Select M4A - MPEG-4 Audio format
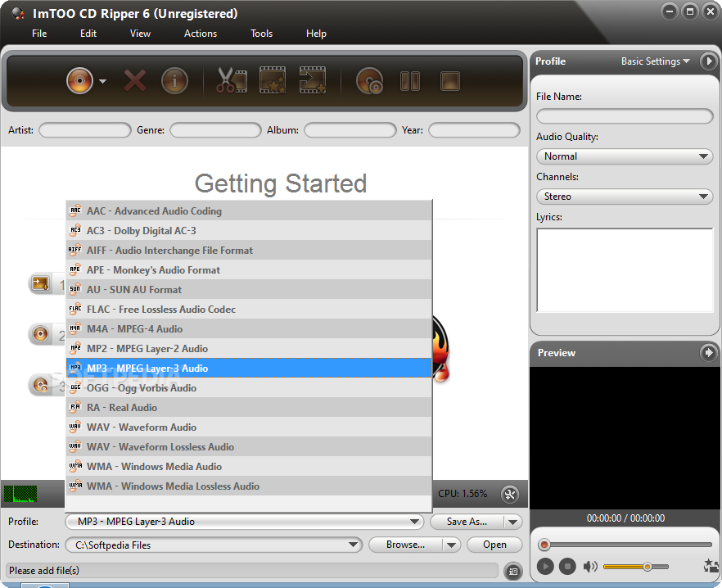This screenshot has width=722, height=588. click(x=249, y=329)
